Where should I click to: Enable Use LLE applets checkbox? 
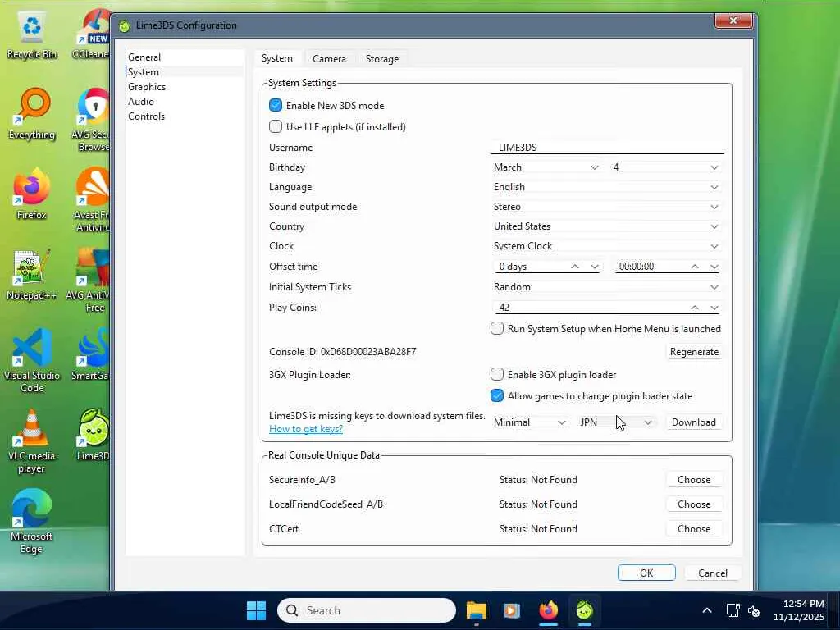276,126
